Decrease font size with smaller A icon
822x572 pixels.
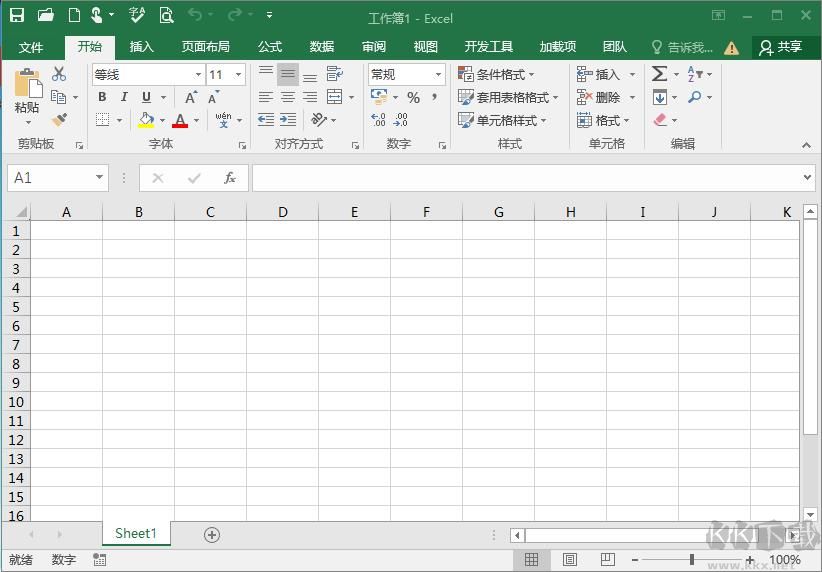click(213, 97)
